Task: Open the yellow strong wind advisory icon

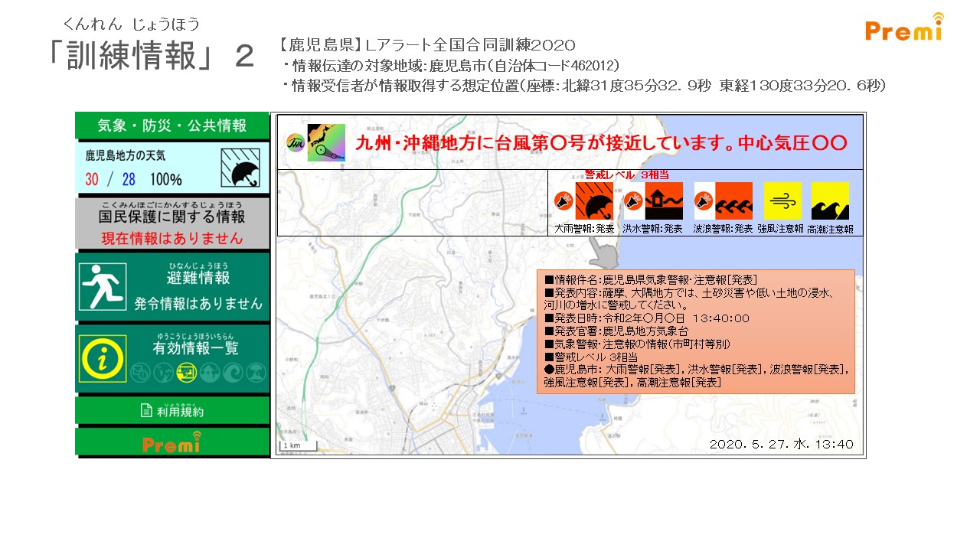Action: coord(782,201)
